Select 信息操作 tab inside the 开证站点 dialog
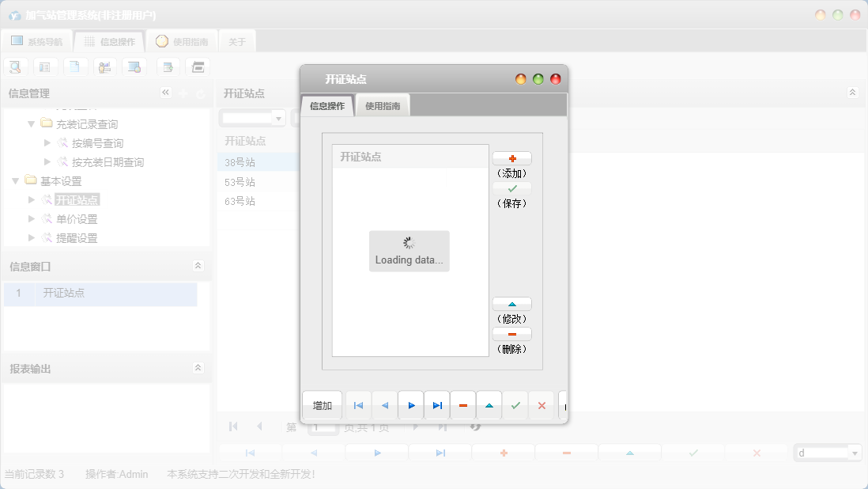Viewport: 868px width, 489px height. (327, 106)
